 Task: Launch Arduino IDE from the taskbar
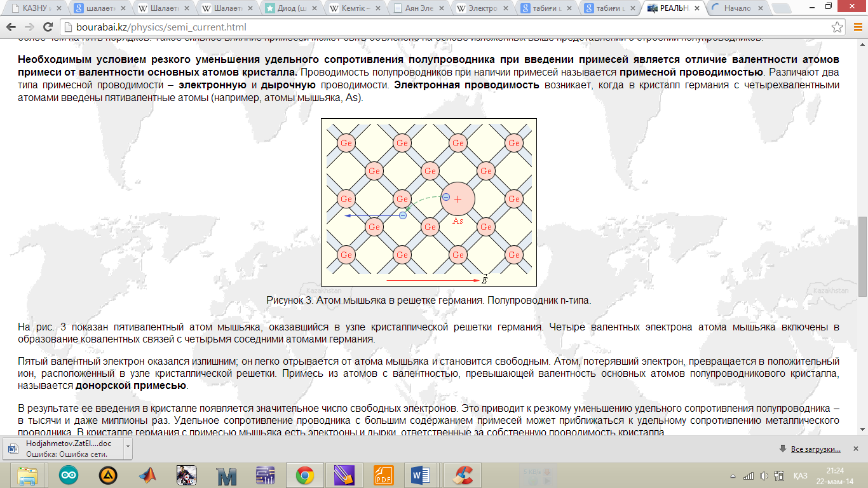coord(69,475)
